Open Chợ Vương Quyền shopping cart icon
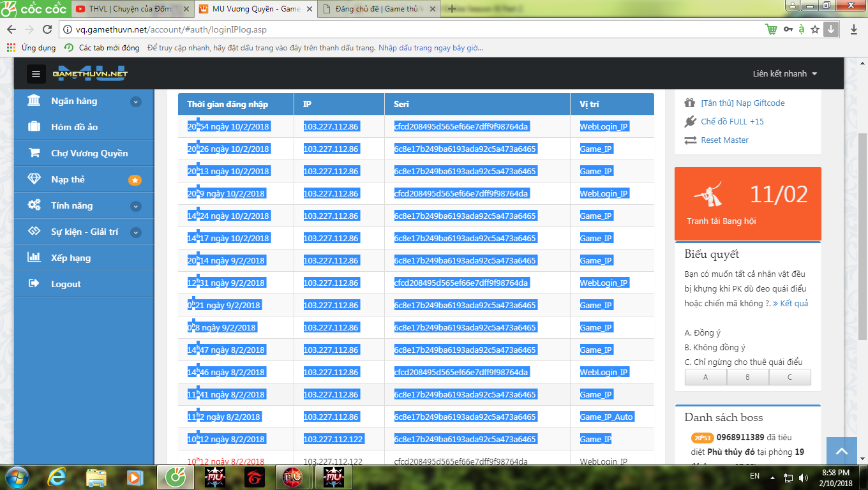The width and height of the screenshot is (868, 490). point(34,153)
